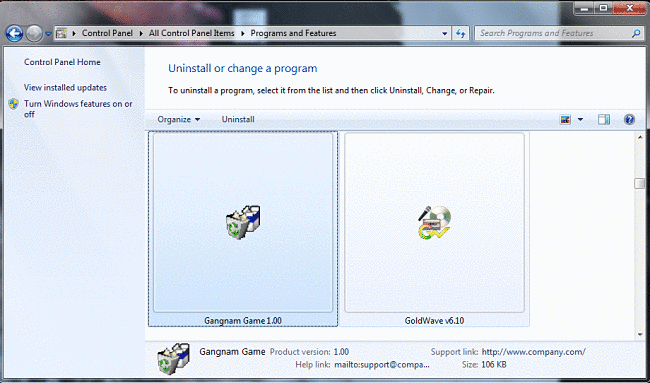Click the support link http://www.company.com/
650x383 pixels.
point(534,352)
